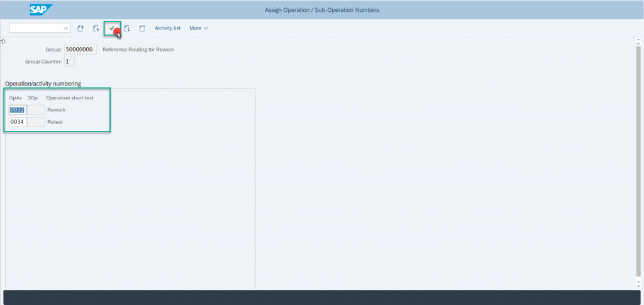
Task: Click the OpAc field containing 0032
Action: coord(18,109)
